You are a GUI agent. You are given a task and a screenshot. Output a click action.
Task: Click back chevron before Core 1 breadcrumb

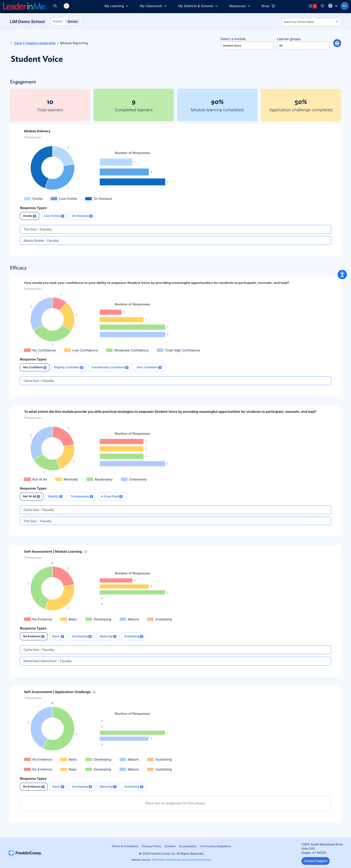[12, 43]
